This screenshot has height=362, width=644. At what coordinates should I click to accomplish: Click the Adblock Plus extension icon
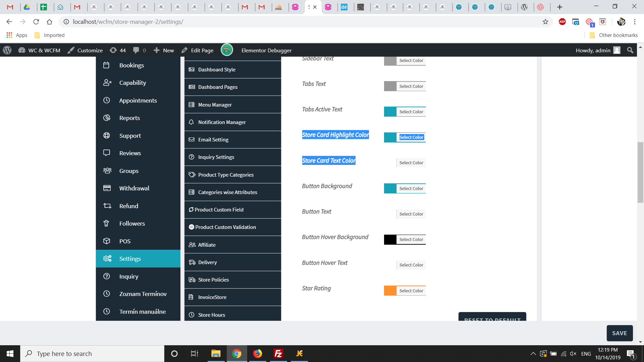point(562,22)
